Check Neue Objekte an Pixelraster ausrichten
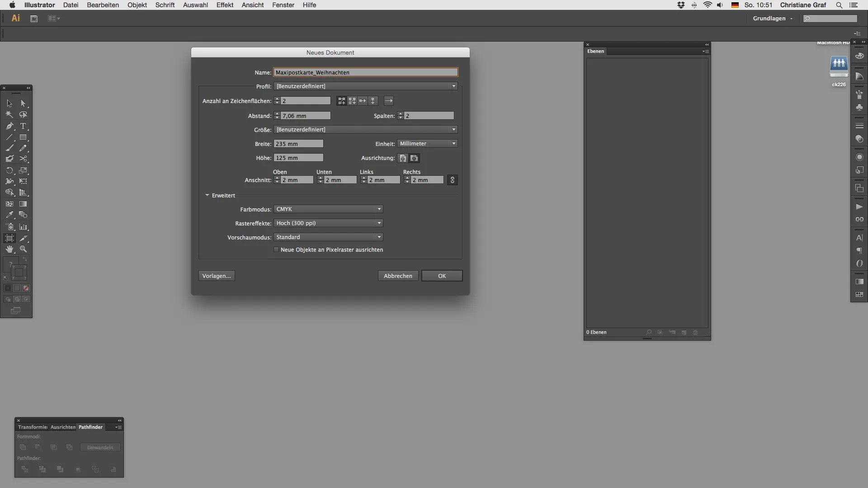 tap(276, 249)
